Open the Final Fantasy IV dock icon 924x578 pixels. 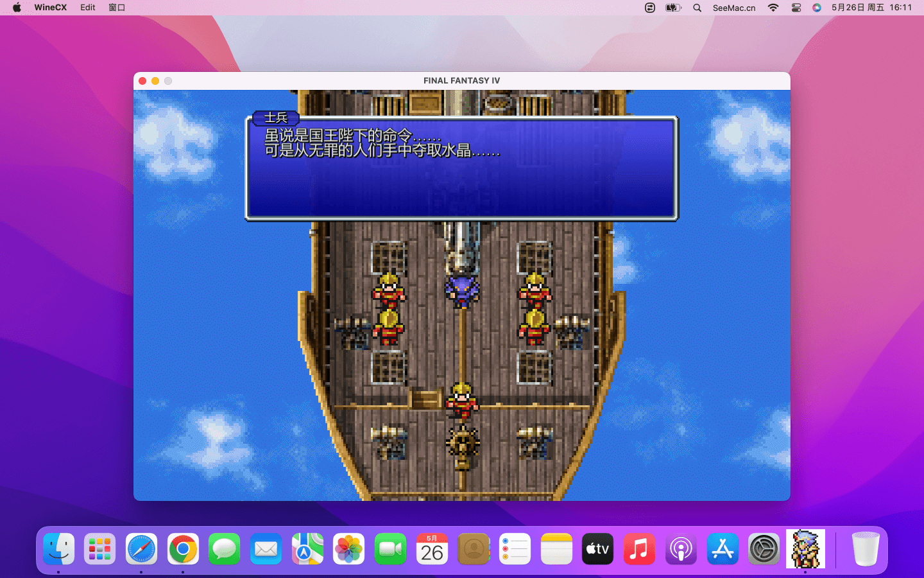click(x=805, y=549)
